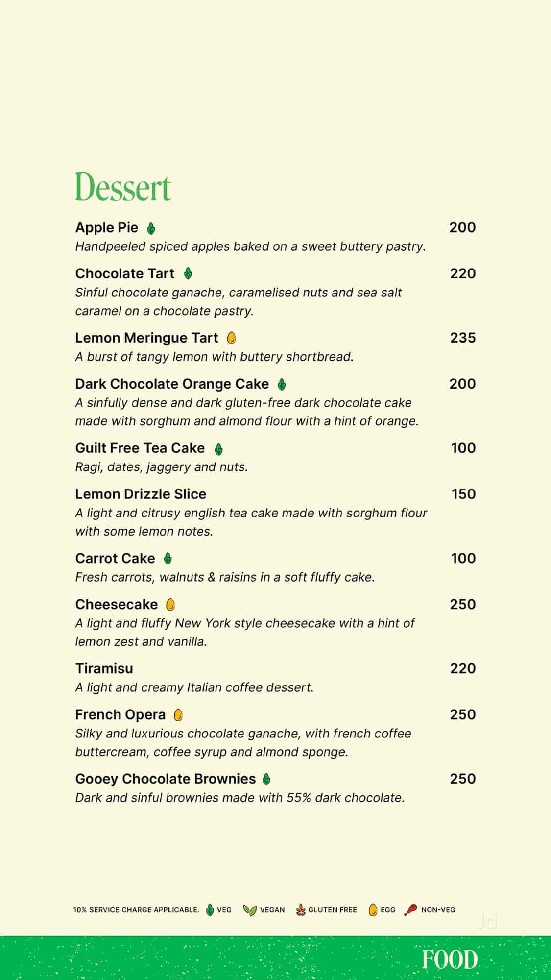Click the FOOD label in the green footer
Viewport: 551px width, 980px height.
point(450,959)
